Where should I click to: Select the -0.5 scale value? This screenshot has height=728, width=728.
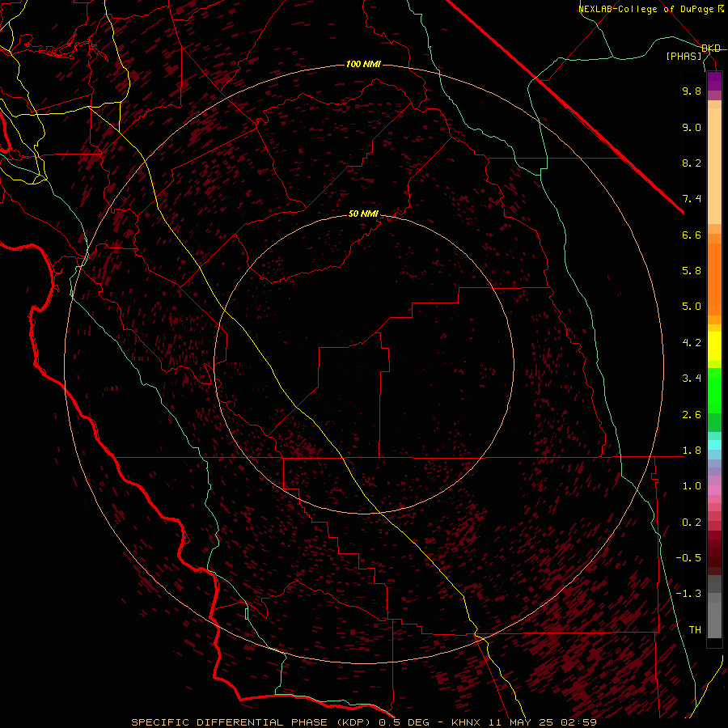(x=688, y=558)
